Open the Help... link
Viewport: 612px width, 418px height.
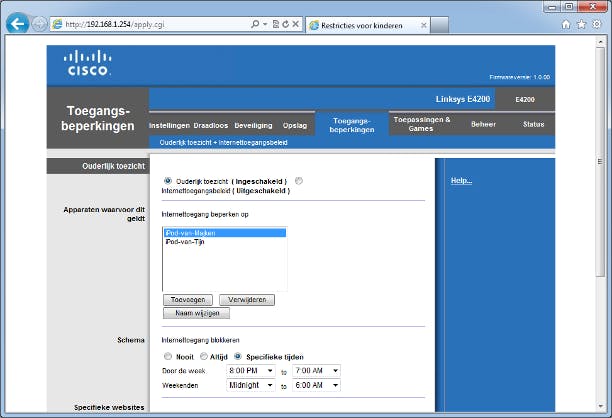(461, 180)
